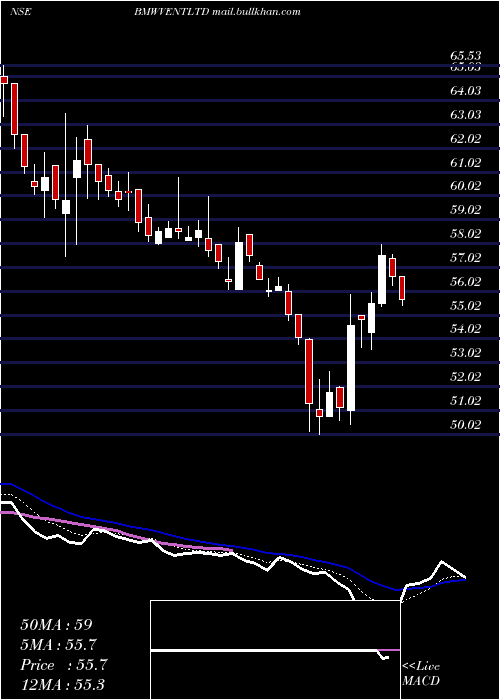Click the 56.02 price axis label
The width and height of the screenshot is (500, 700).
pos(466,282)
